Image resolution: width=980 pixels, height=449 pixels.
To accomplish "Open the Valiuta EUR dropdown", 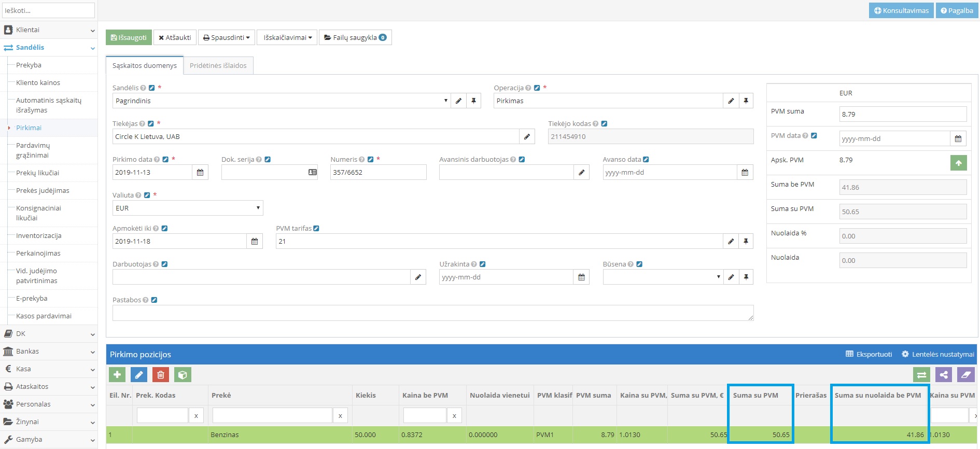I will coord(188,208).
